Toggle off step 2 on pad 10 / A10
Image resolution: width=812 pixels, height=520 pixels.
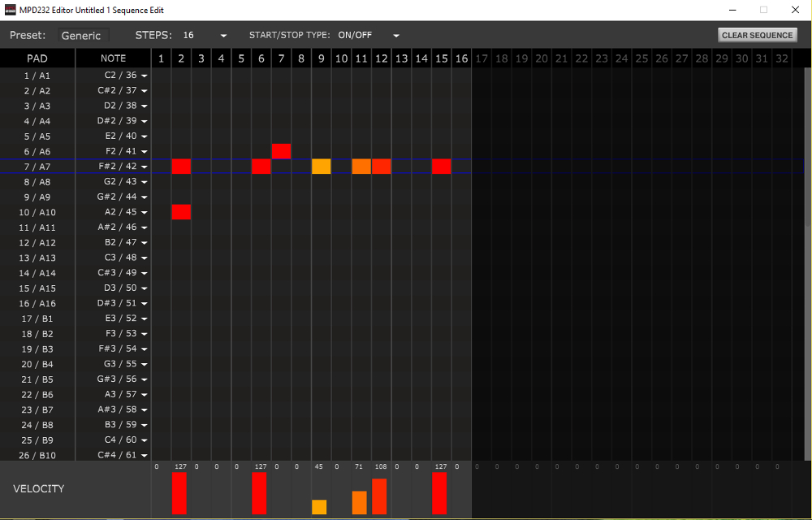click(181, 212)
